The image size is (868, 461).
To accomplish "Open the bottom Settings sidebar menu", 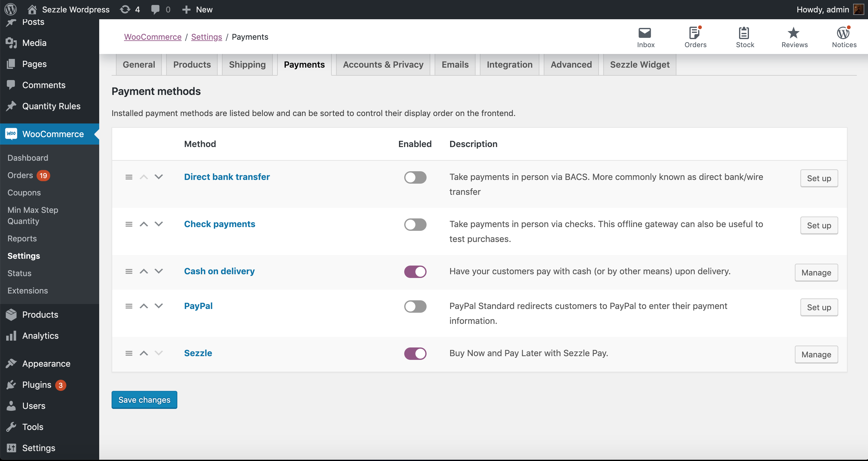I will click(50, 448).
